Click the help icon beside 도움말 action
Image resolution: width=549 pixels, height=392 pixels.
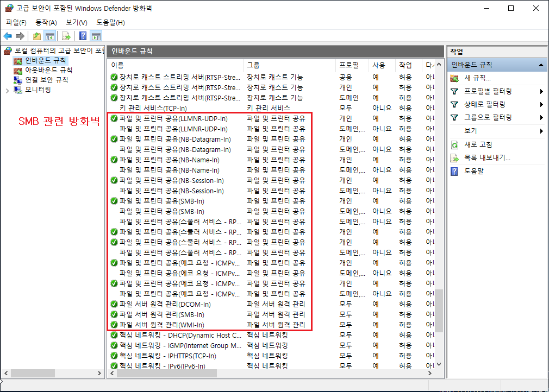[x=454, y=172]
